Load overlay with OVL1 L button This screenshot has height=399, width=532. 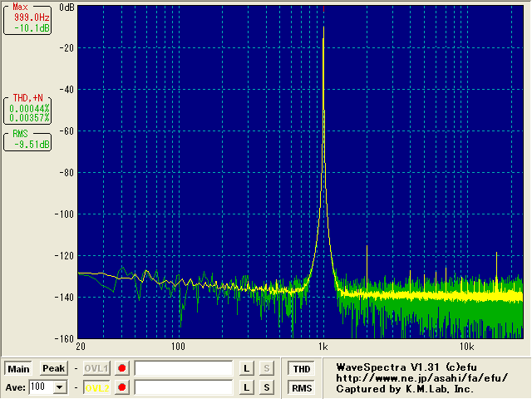(x=247, y=368)
